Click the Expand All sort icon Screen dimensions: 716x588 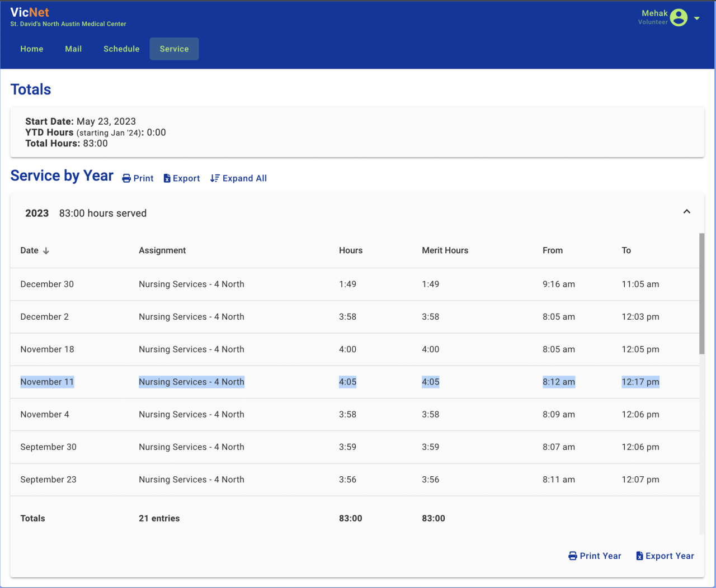tap(215, 178)
